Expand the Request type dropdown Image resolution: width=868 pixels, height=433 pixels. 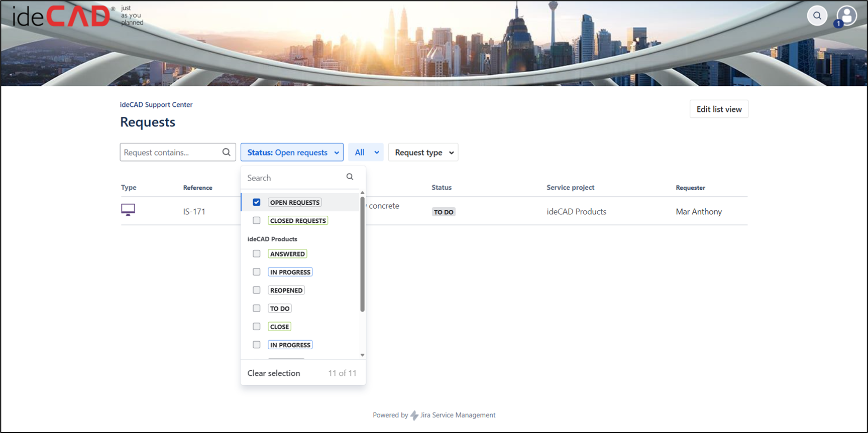coord(423,152)
